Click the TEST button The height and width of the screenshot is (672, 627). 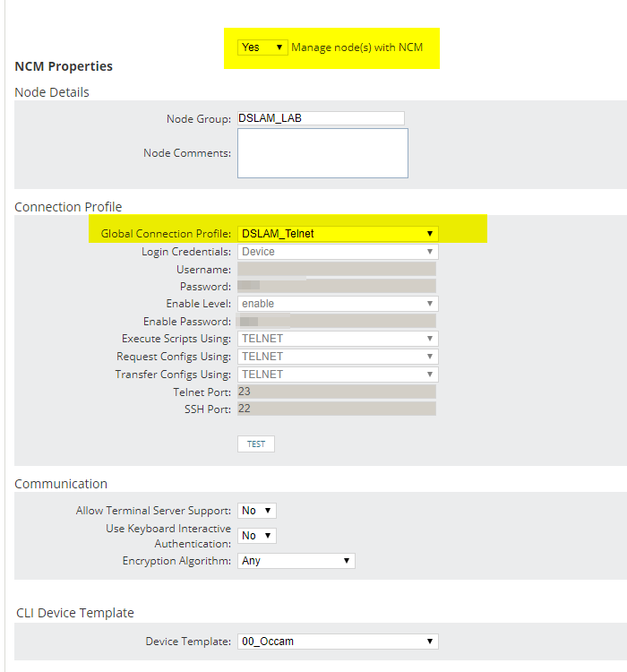tap(256, 444)
